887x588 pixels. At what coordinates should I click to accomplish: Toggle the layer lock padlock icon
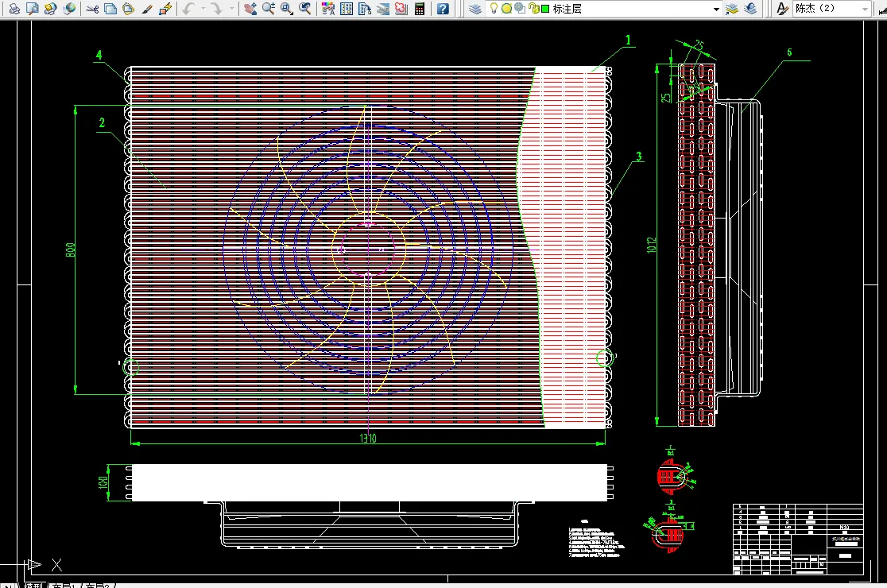pos(533,9)
